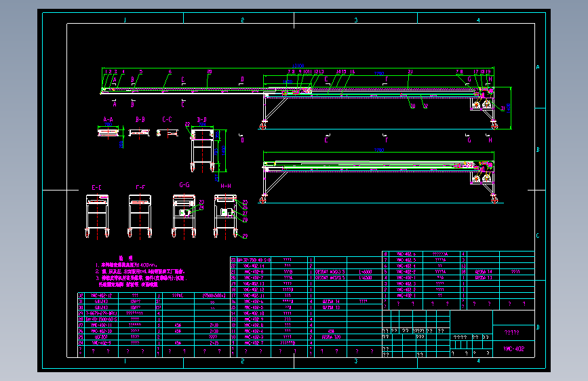
Task: Click the GB1243 cell in parts list row 31
Action: click(101, 302)
